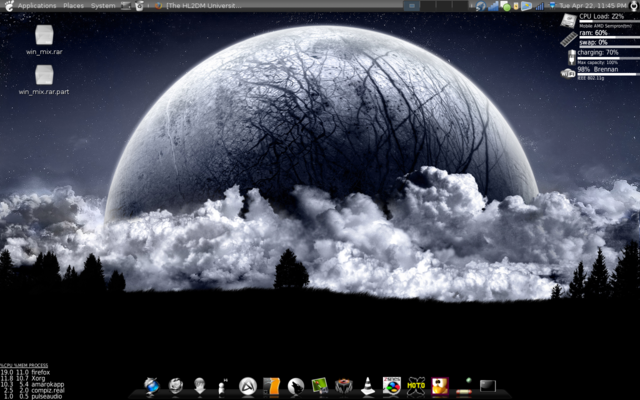
Task: Click the firefox entry in process list
Action: (41, 372)
